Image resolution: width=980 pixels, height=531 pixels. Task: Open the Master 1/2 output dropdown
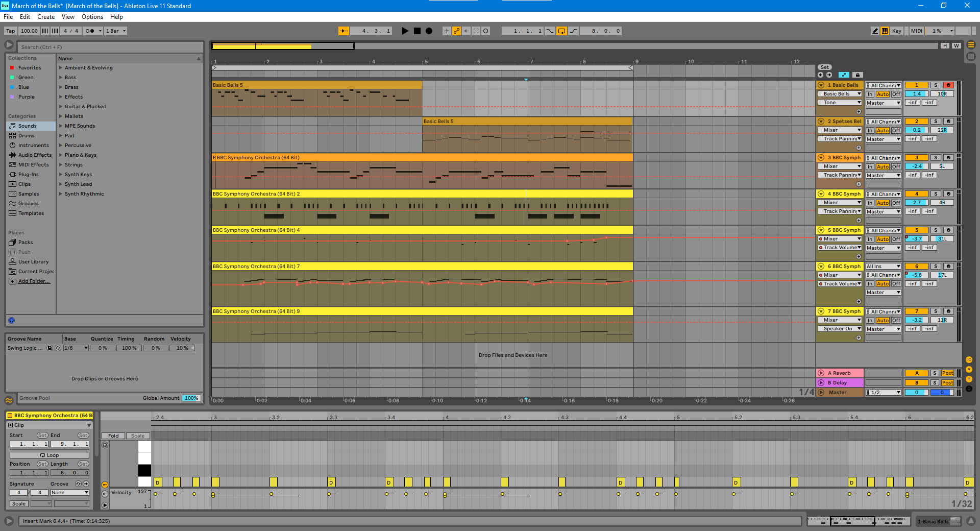(x=884, y=393)
